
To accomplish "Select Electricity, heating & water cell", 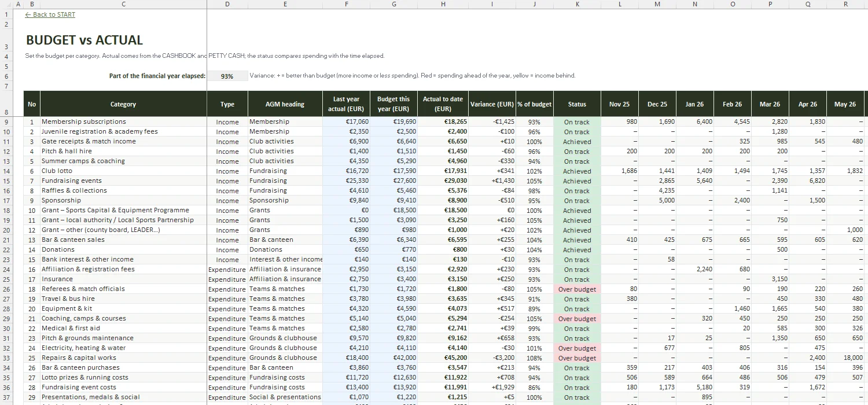I will click(x=123, y=348).
